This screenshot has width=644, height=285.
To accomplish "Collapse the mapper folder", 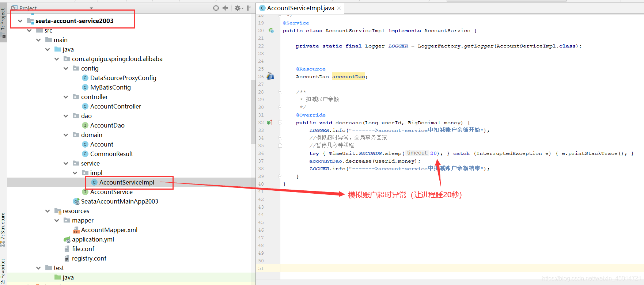I will pyautogui.click(x=57, y=220).
